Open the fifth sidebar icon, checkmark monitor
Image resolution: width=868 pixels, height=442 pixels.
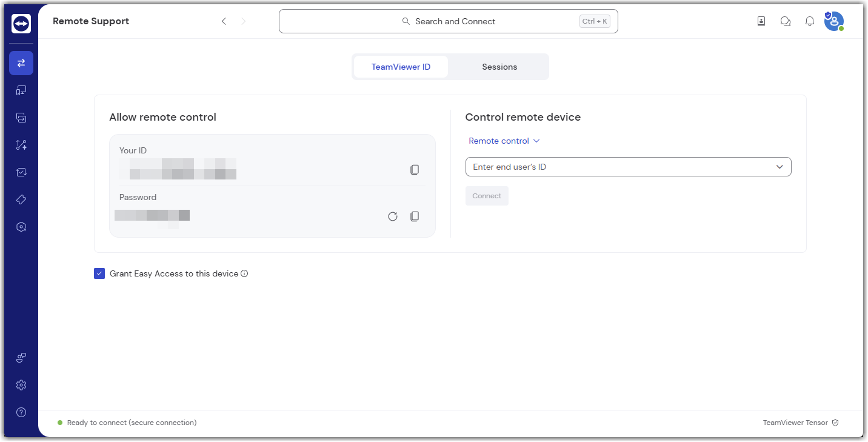[x=21, y=172]
